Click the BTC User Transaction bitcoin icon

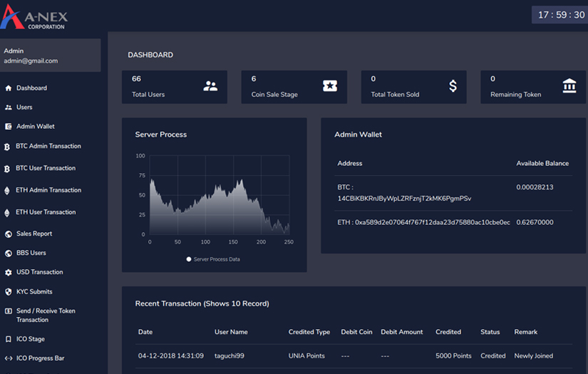click(6, 169)
